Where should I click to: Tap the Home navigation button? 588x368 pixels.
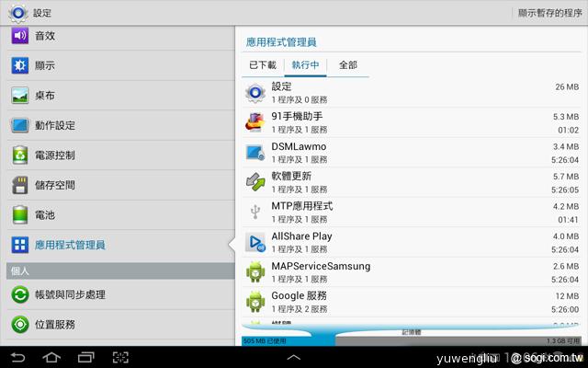coord(51,357)
